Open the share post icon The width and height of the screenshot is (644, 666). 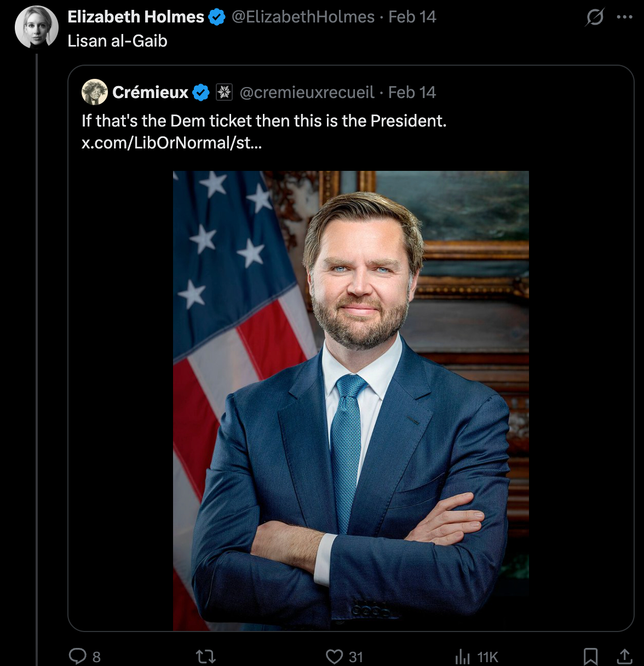624,656
